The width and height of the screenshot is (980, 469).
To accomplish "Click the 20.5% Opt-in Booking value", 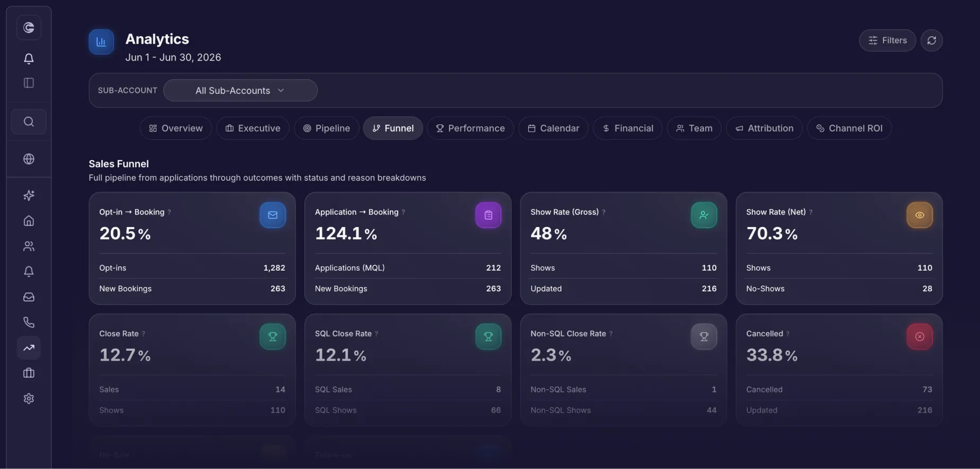I will pyautogui.click(x=125, y=233).
